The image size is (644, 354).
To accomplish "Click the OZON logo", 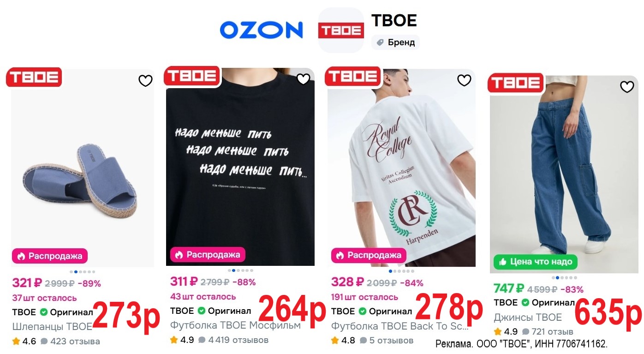I will (x=261, y=30).
